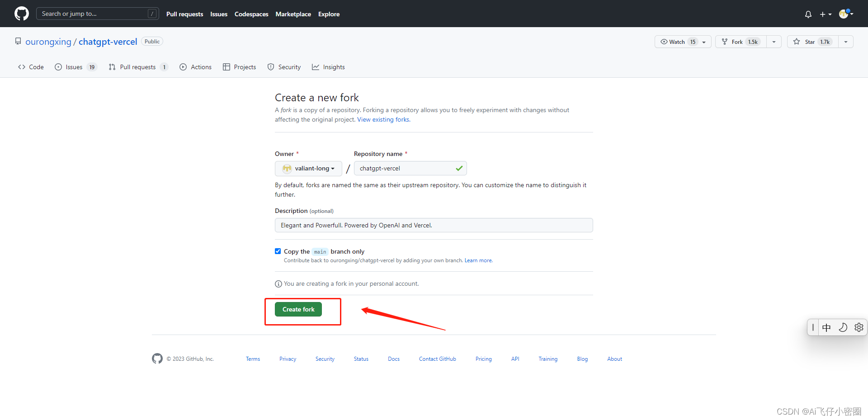Open the footer Terms link
Viewport: 868px width, 420px height.
point(253,359)
